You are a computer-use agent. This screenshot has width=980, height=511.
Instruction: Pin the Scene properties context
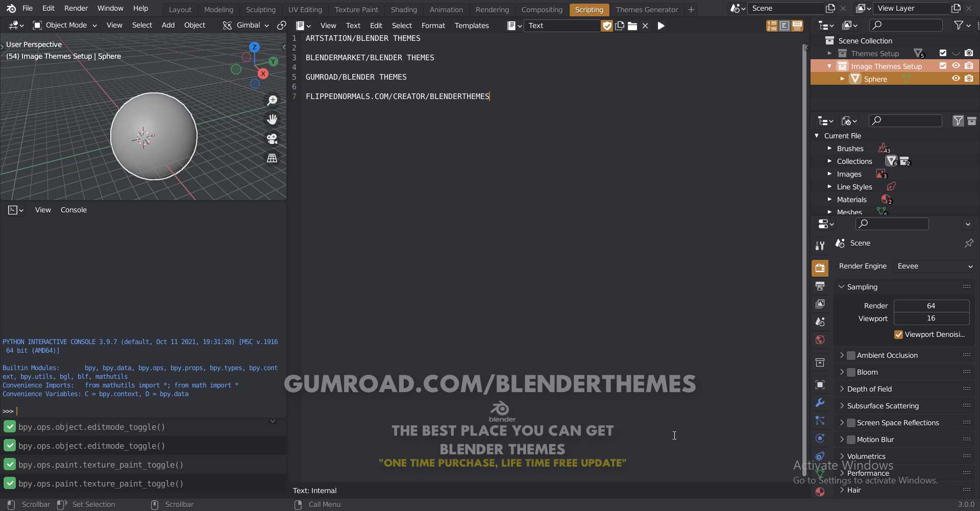[x=968, y=244]
